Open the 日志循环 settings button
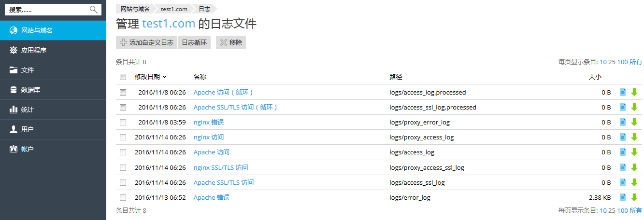Viewport: 644px width, 220px height. click(x=194, y=42)
